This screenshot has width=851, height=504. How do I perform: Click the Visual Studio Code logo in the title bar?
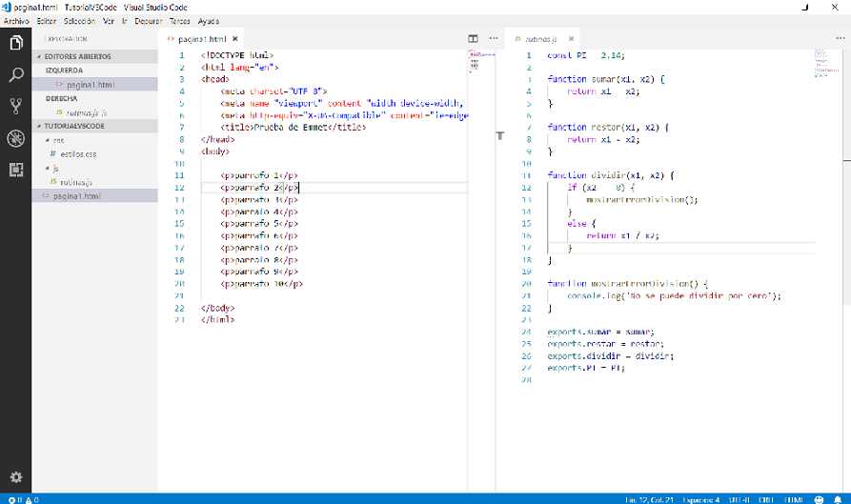coord(7,7)
